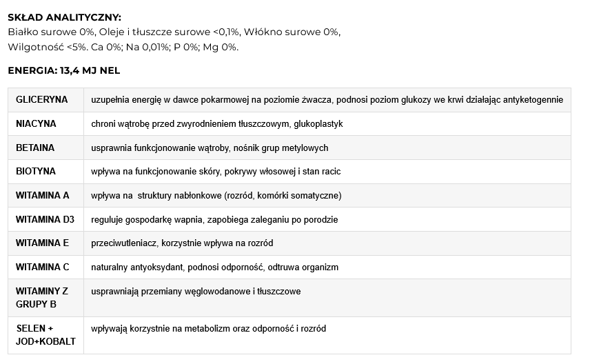Click the BIOTYNA row label
This screenshot has height=364, width=590.
[36, 171]
